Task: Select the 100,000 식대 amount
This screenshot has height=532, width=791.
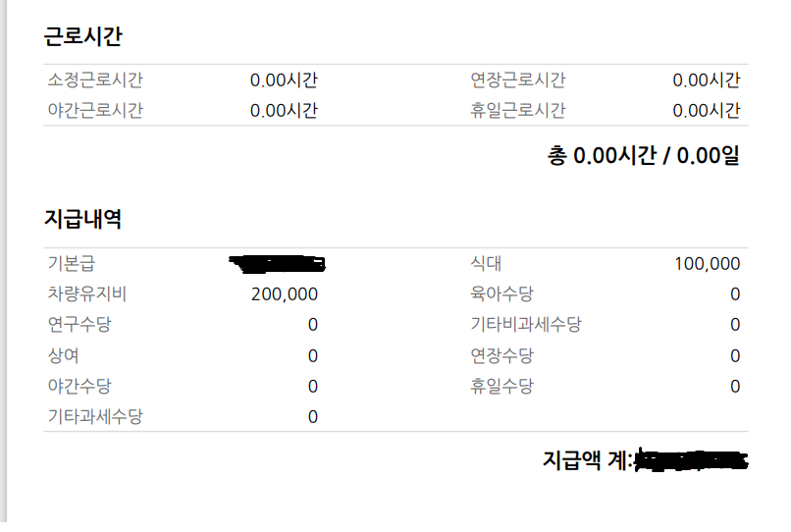Action: [707, 263]
